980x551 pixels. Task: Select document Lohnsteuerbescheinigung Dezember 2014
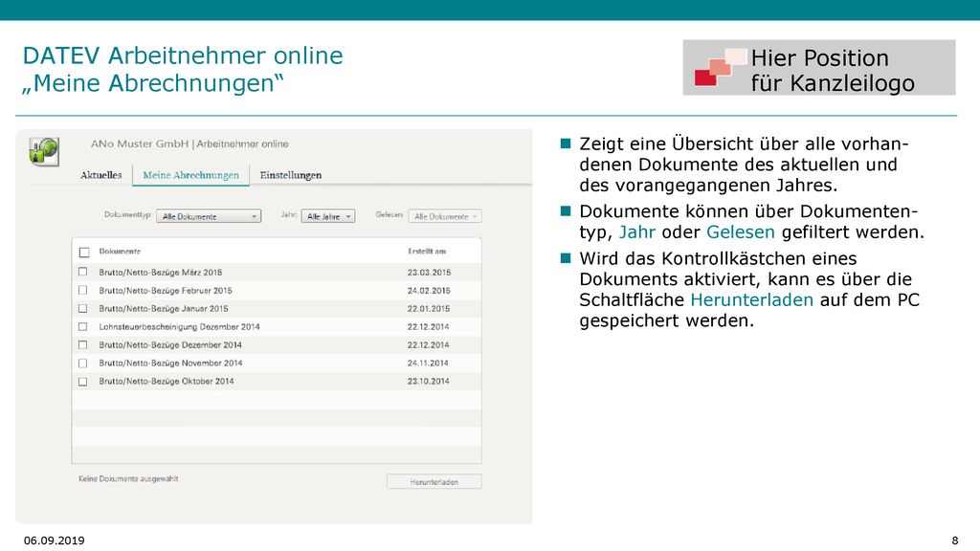(179, 327)
